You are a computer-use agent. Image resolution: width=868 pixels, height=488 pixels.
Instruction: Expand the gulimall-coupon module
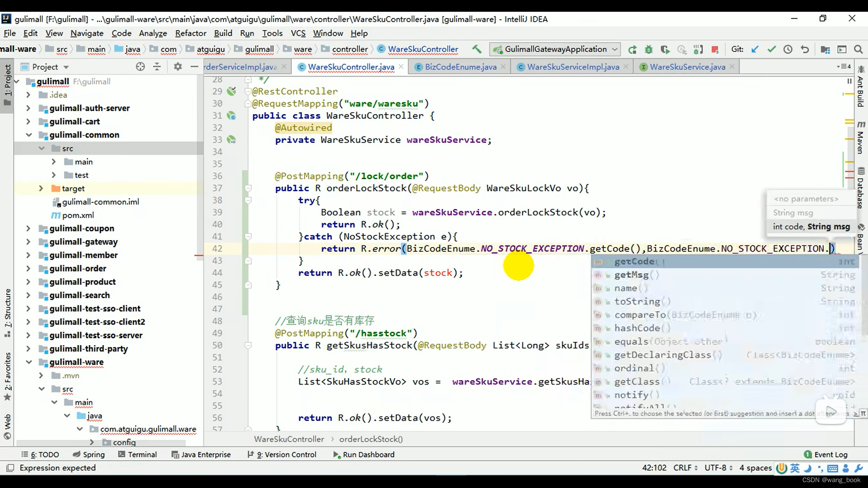click(28, 229)
